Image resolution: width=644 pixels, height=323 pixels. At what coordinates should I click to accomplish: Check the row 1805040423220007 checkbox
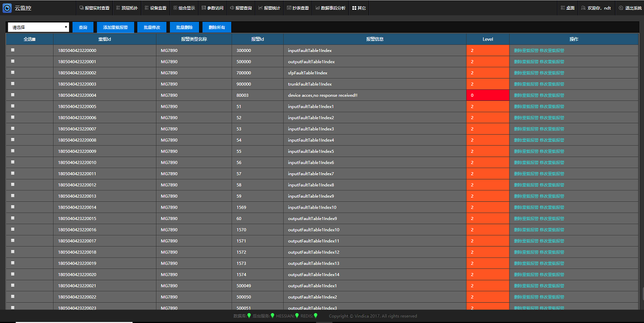pyautogui.click(x=12, y=128)
